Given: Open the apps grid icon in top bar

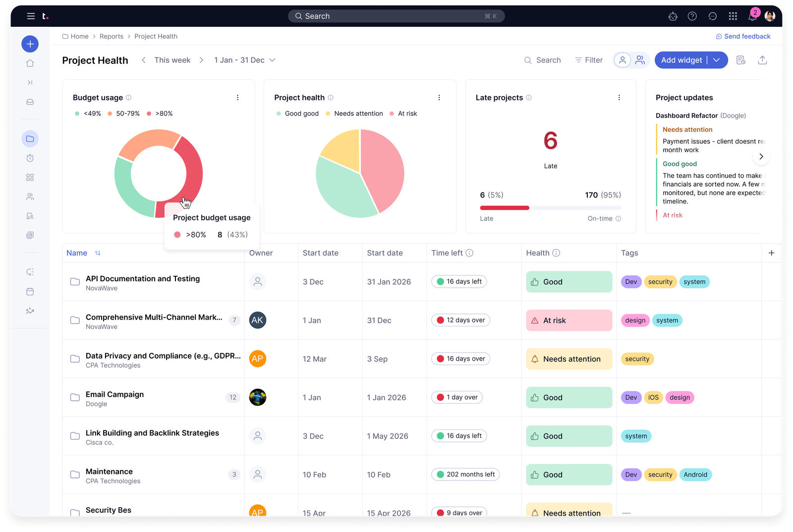Looking at the screenshot, I should click(733, 16).
